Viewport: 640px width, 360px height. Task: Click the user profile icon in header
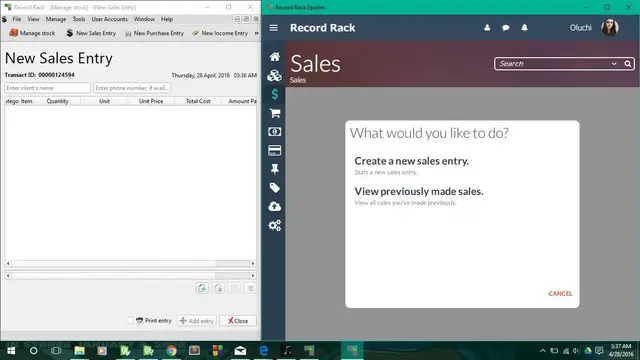click(x=487, y=28)
